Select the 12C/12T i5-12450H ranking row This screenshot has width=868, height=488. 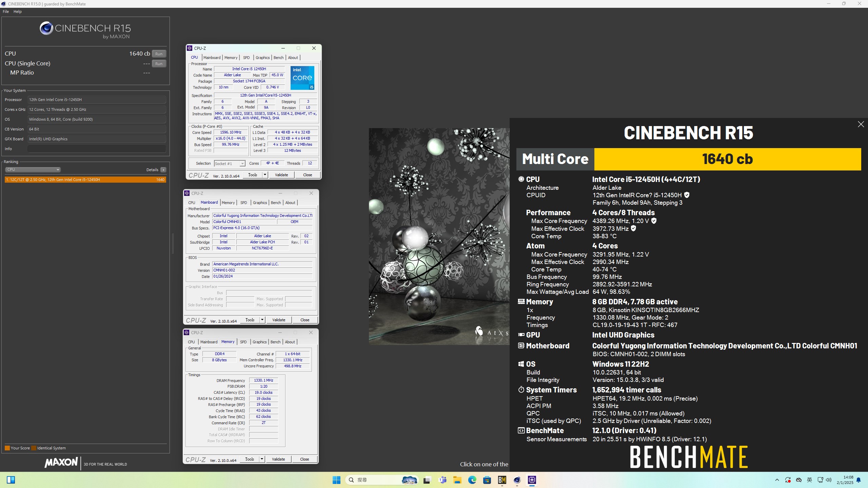85,180
